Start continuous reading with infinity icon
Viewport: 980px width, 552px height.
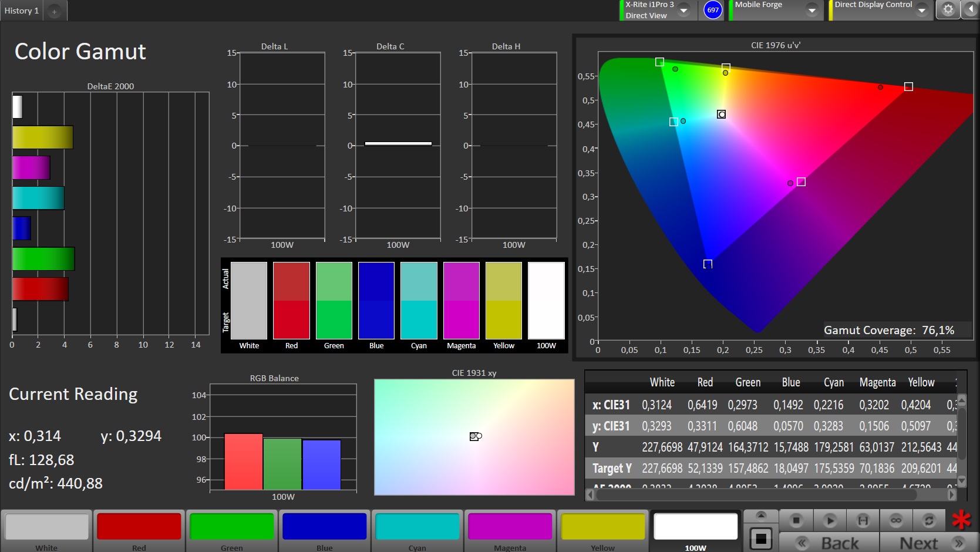895,520
